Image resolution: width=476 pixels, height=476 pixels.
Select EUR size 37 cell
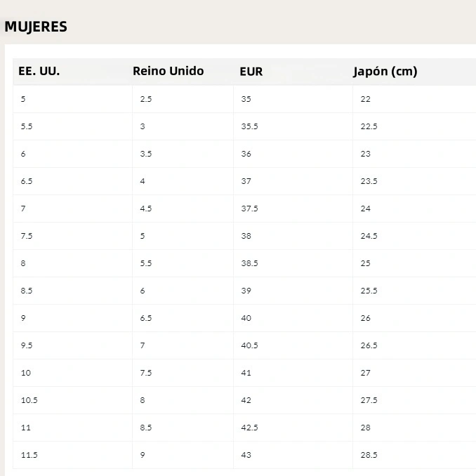[x=246, y=181]
